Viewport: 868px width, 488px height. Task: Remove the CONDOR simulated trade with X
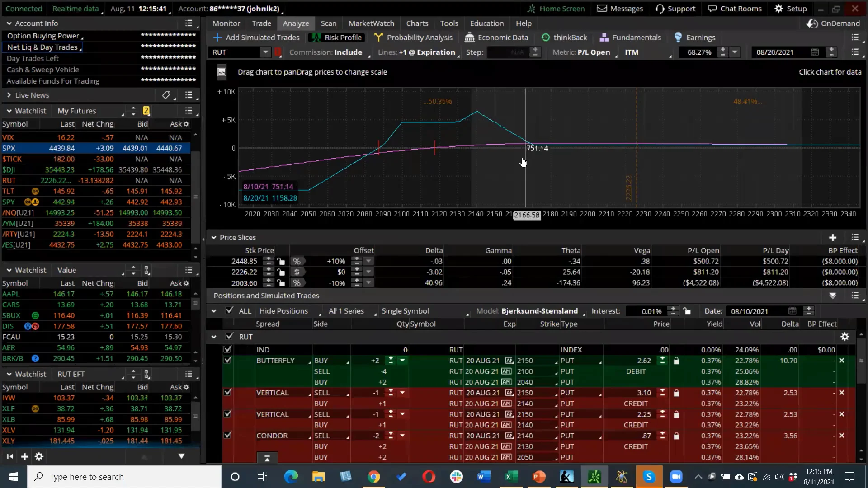842,436
